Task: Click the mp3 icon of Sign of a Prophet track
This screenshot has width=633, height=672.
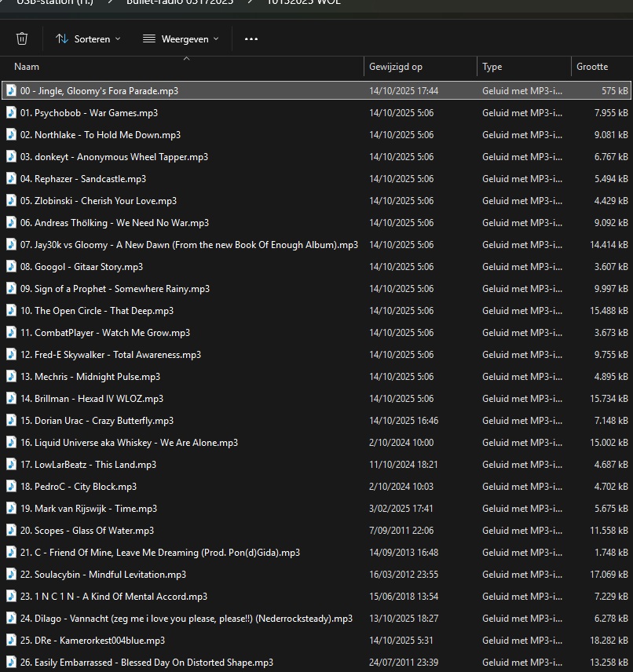Action: 11,289
